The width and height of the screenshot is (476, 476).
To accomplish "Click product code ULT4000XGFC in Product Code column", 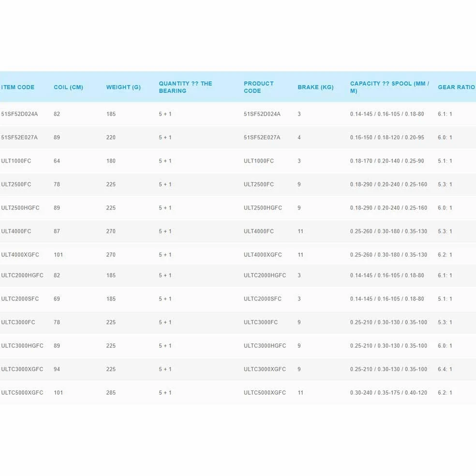I will 263,255.
